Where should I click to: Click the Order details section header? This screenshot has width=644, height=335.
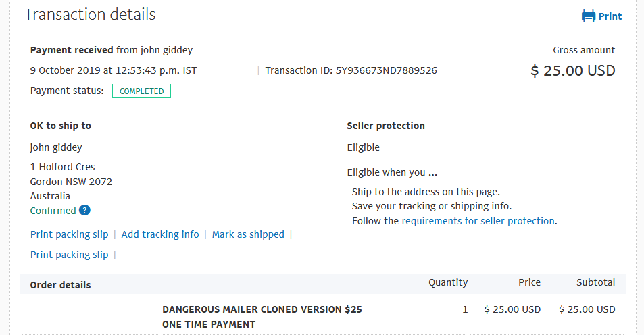60,285
